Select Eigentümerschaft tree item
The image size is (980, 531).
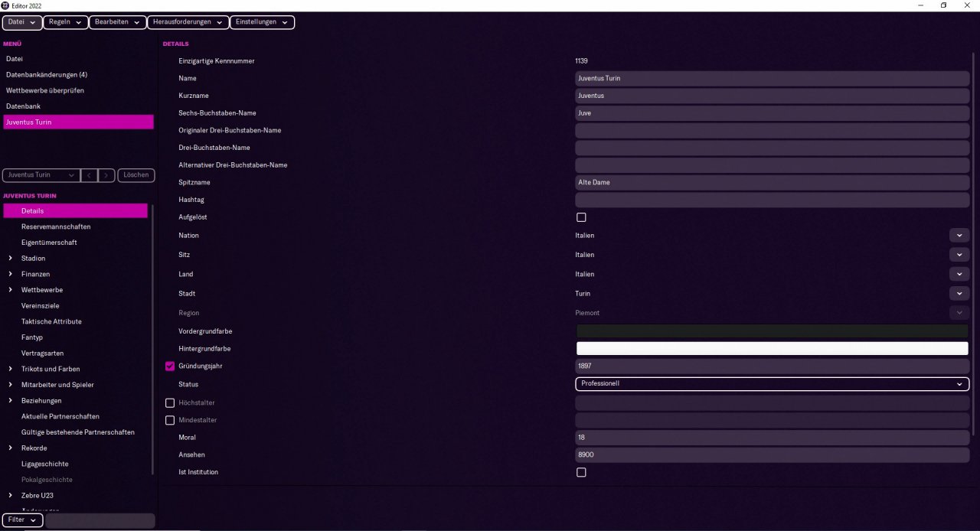tap(49, 243)
